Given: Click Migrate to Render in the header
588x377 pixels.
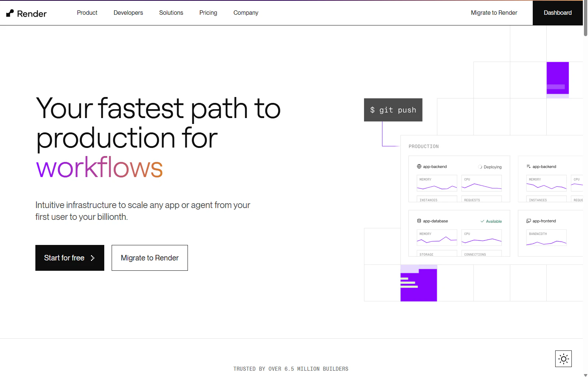Looking at the screenshot, I should click(x=494, y=13).
